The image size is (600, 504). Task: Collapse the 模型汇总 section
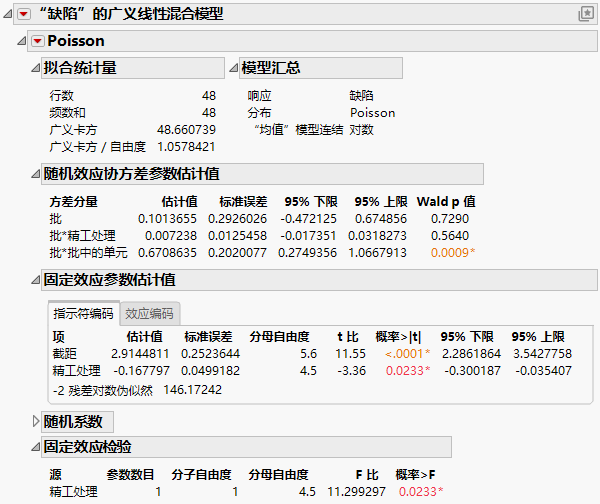point(233,68)
